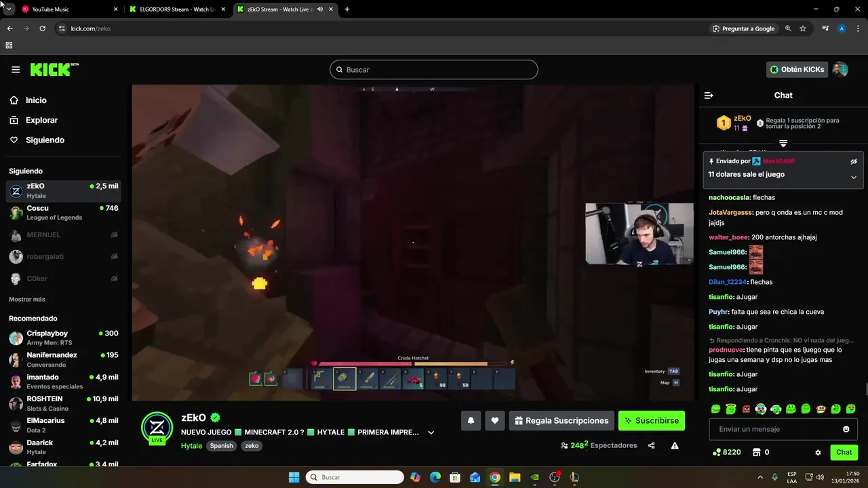Viewport: 868px width, 488px height.
Task: Click the zeko tag
Action: click(x=252, y=446)
